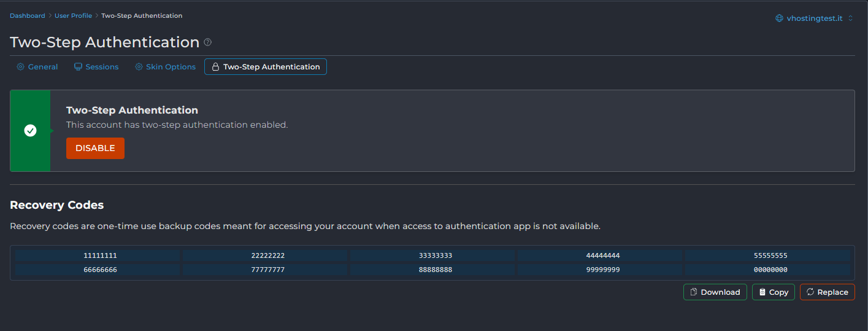Click the gear icon on the General tab

(x=20, y=67)
